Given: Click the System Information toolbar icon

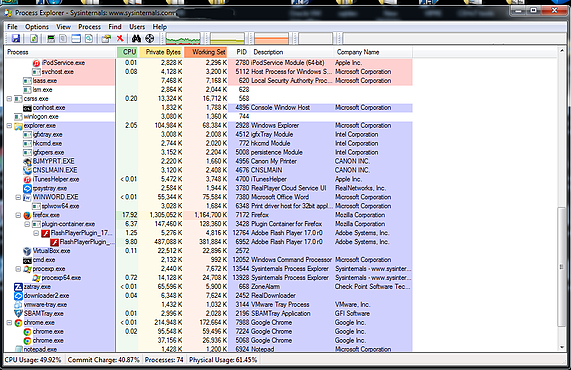Looking at the screenshot, I should (x=51, y=38).
